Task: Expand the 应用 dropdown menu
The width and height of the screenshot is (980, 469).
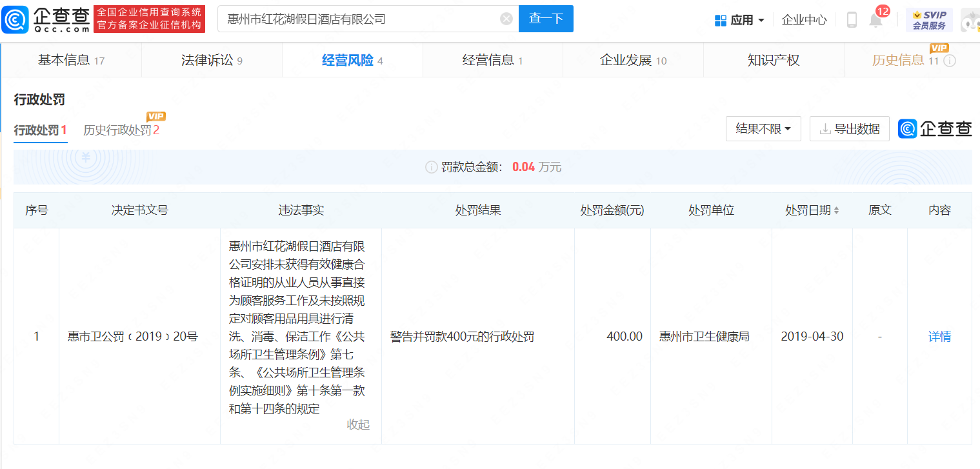Action: point(740,20)
